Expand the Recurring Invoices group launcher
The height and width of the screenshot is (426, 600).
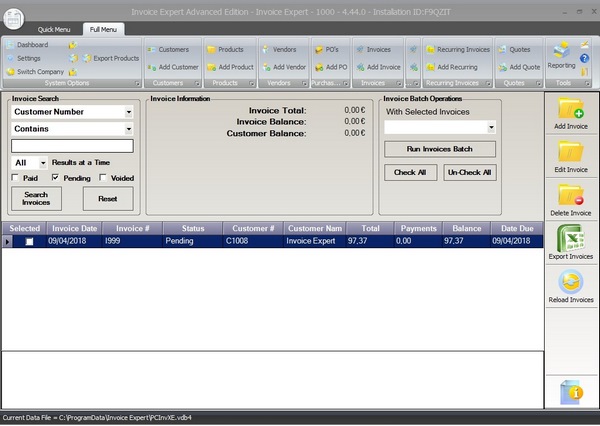(488, 83)
